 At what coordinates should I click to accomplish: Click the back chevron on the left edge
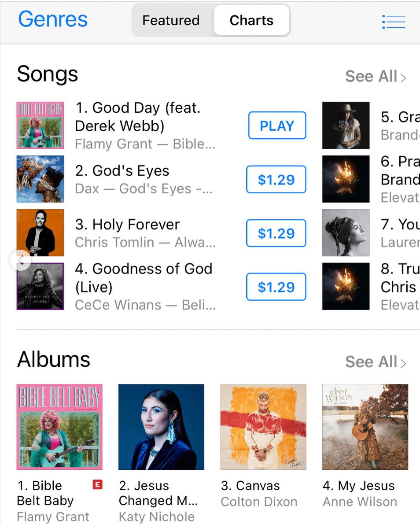click(x=21, y=261)
